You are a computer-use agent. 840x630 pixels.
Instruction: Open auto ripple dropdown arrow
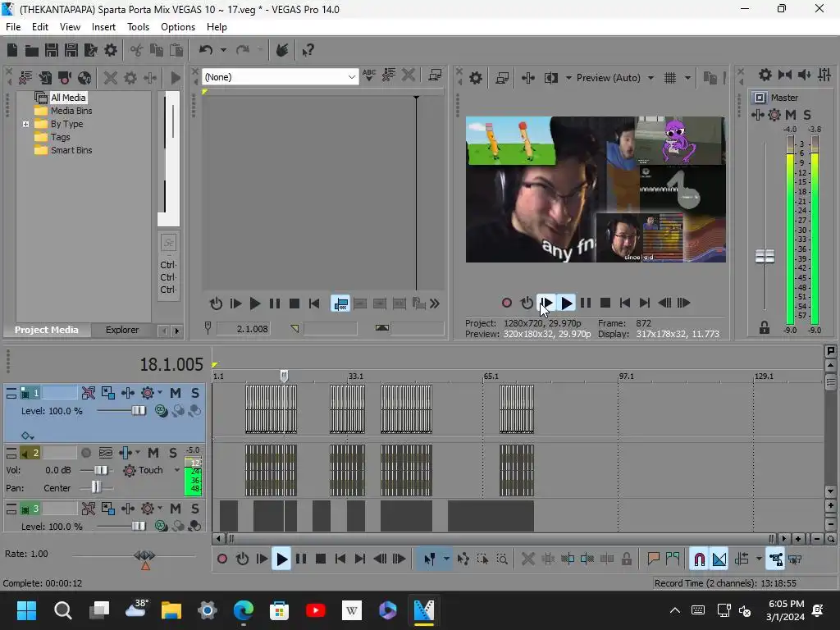coord(759,559)
